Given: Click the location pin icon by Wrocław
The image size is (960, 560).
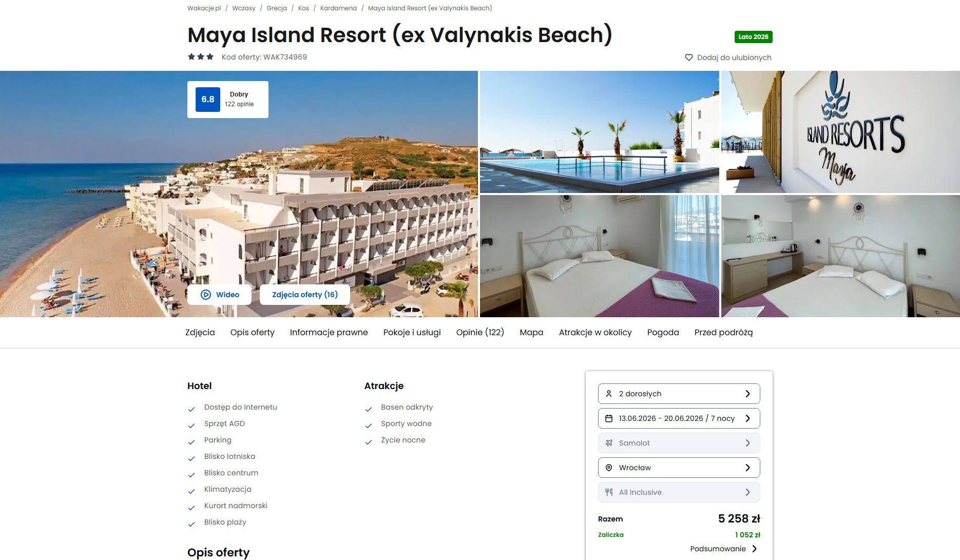Looking at the screenshot, I should [x=609, y=468].
